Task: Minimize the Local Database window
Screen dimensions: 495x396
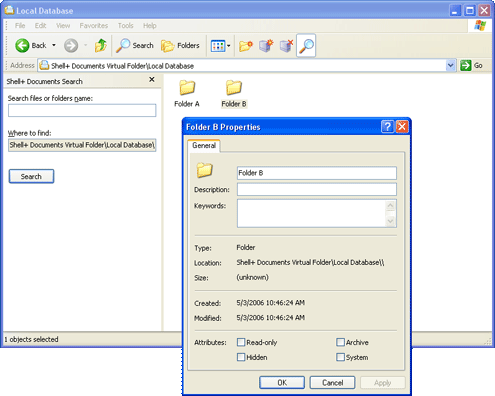Action: coord(455,11)
